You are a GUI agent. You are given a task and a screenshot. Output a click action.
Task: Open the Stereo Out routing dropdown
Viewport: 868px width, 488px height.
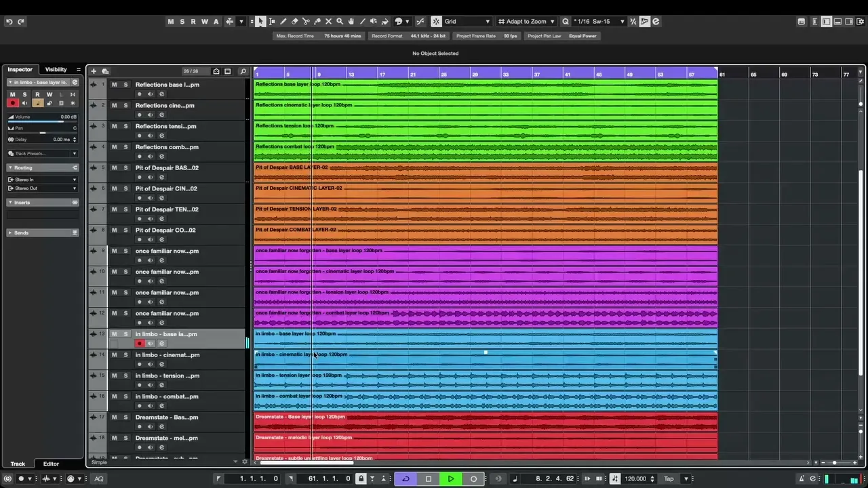(43, 188)
